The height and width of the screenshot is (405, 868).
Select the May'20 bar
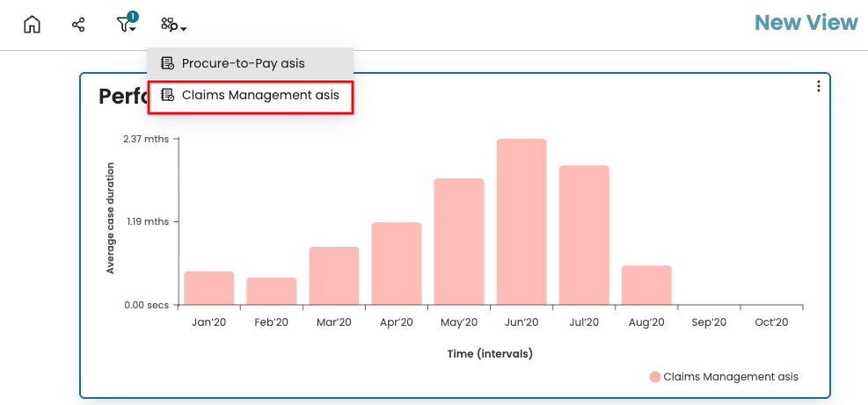458,242
